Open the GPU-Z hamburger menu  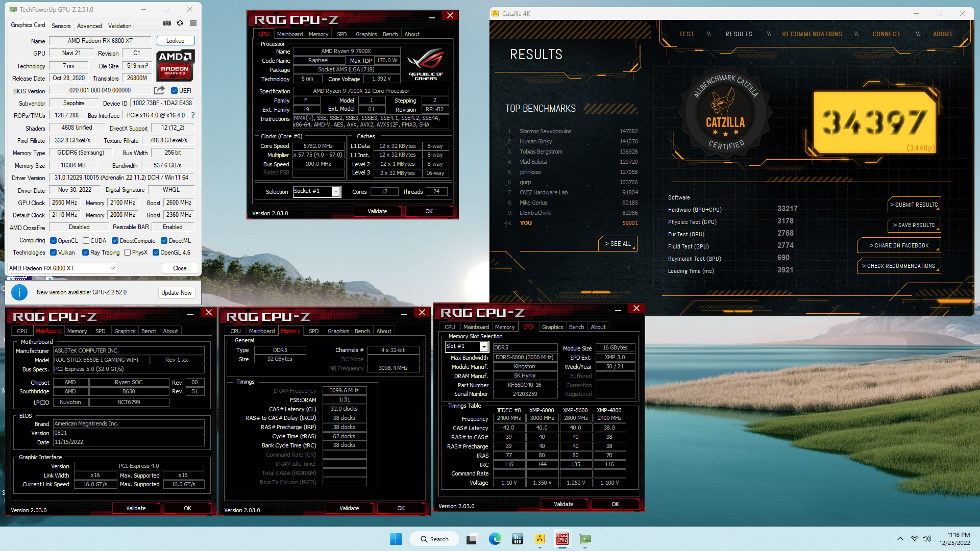pyautogui.click(x=193, y=23)
